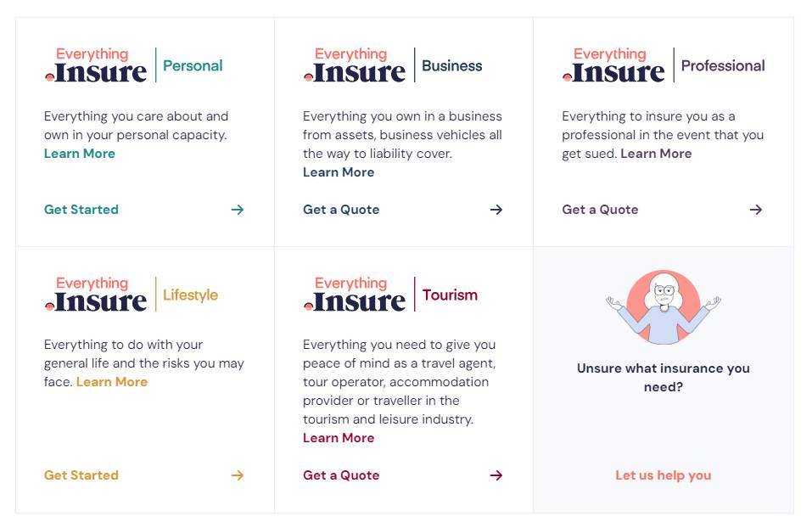Click the arrow icon in Business card
812x528 pixels.
pyautogui.click(x=496, y=210)
